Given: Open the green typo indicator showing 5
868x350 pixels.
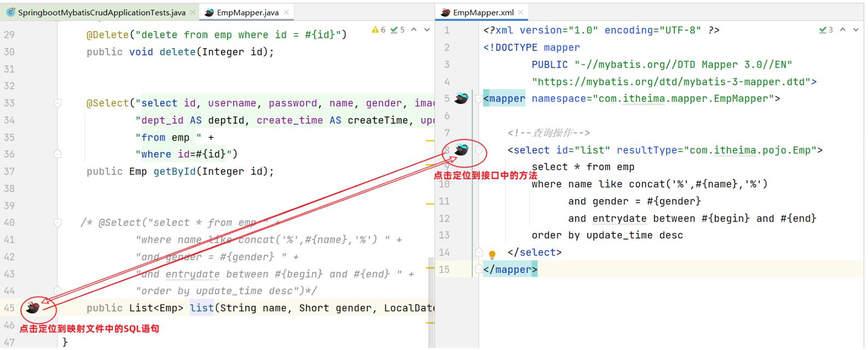Looking at the screenshot, I should 397,30.
